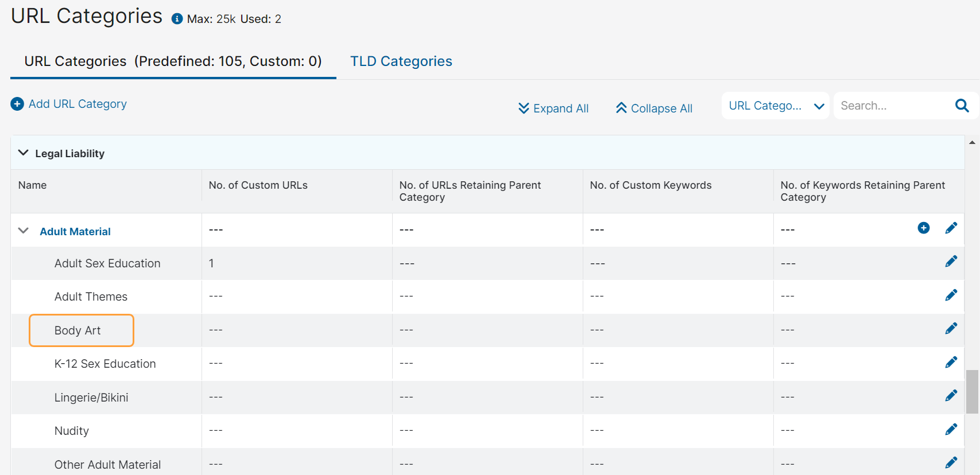Screen dimensions: 980x475
Task: Edit the Adult Sex Education category
Action: pyautogui.click(x=951, y=262)
